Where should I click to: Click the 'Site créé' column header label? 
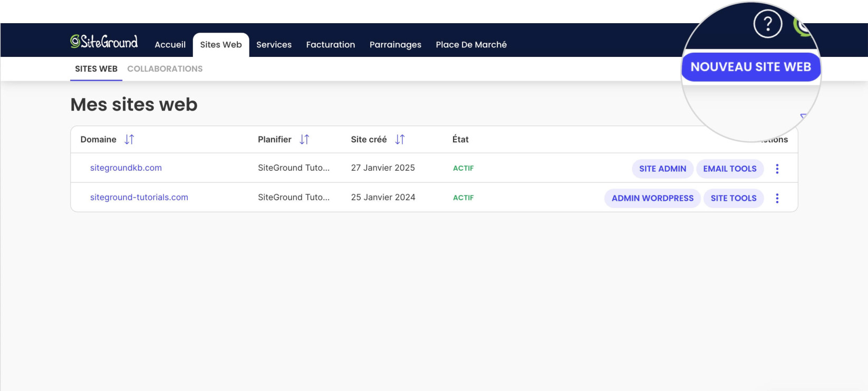point(369,140)
